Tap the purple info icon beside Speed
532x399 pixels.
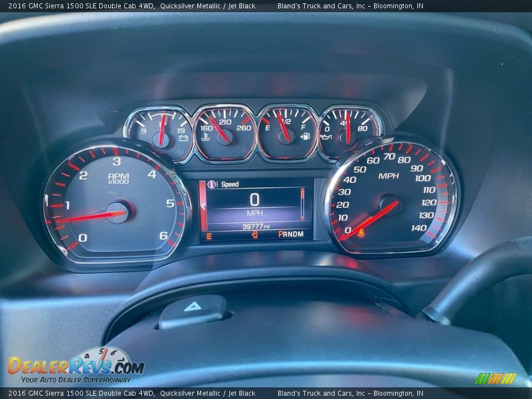211,184
